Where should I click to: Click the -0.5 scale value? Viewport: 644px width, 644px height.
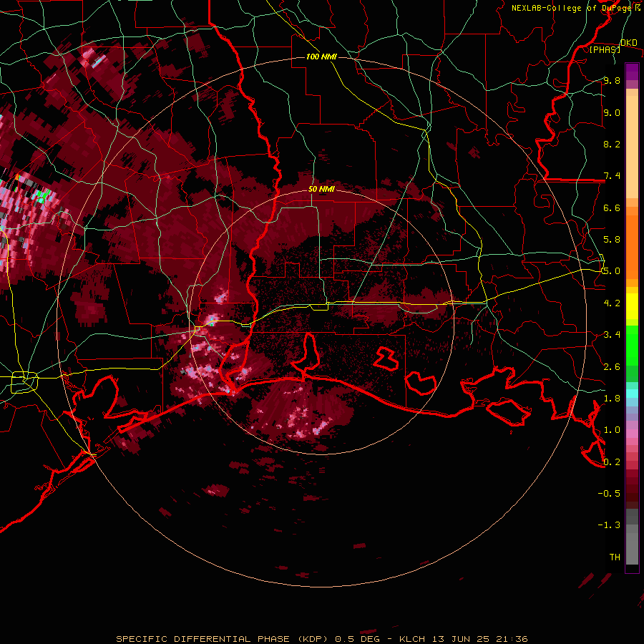tap(609, 493)
